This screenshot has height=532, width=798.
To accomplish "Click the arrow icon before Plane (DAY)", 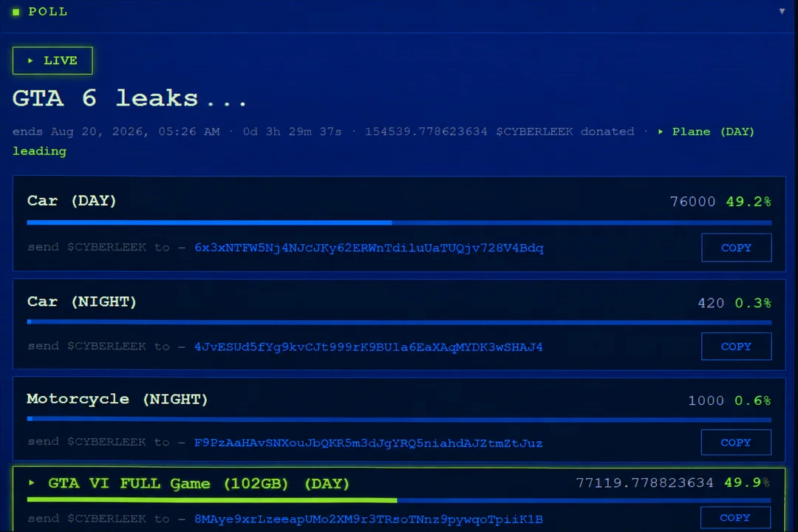I will click(661, 132).
